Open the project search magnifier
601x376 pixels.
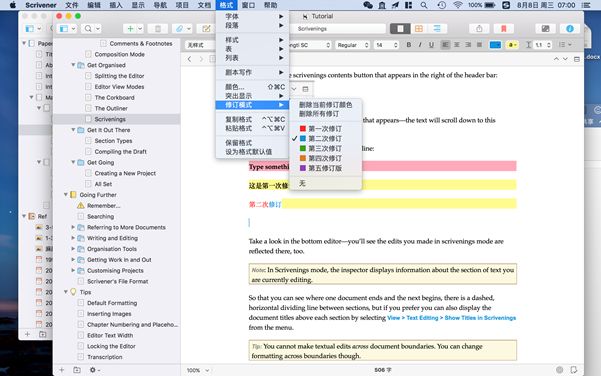pyautogui.click(x=88, y=29)
